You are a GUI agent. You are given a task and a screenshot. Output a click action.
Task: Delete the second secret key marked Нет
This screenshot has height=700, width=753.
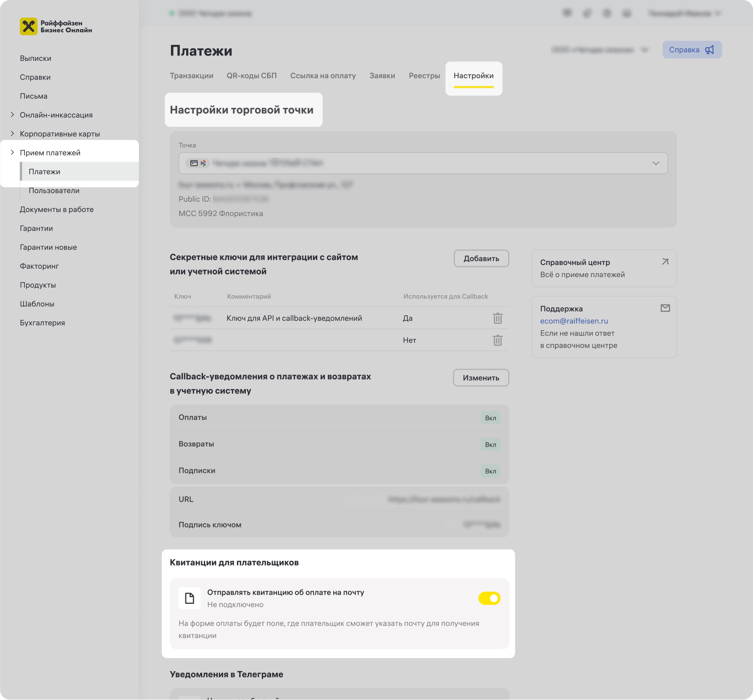point(498,340)
